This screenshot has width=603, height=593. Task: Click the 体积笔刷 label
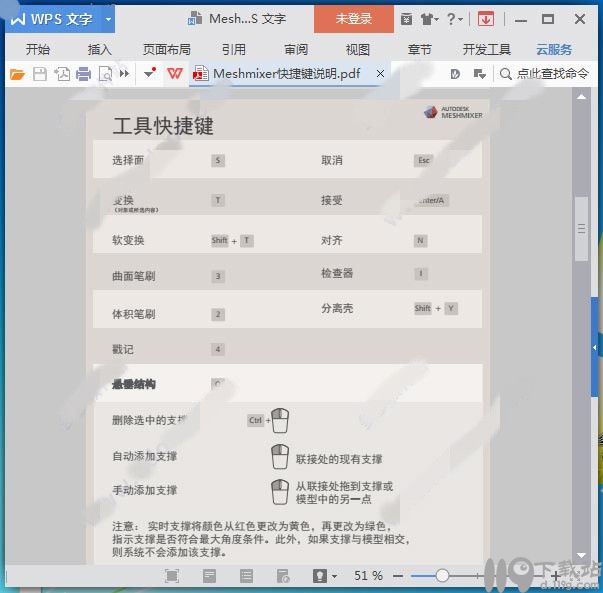pos(133,314)
